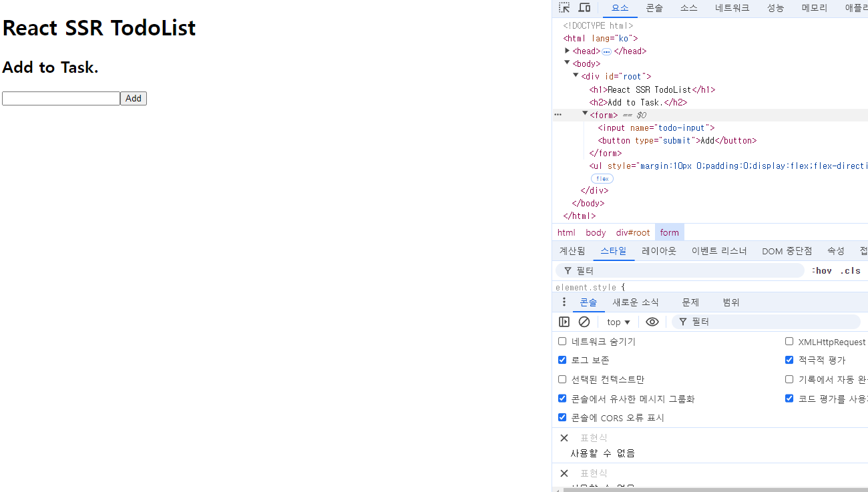Open the 이벤트 리스너 tab

click(719, 251)
